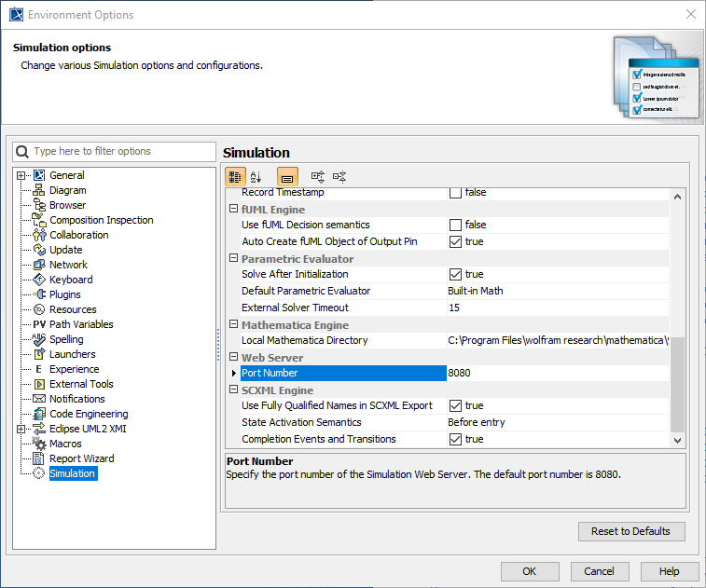This screenshot has height=588, width=706.
Task: Click the Macros gears icon
Action: (39, 444)
